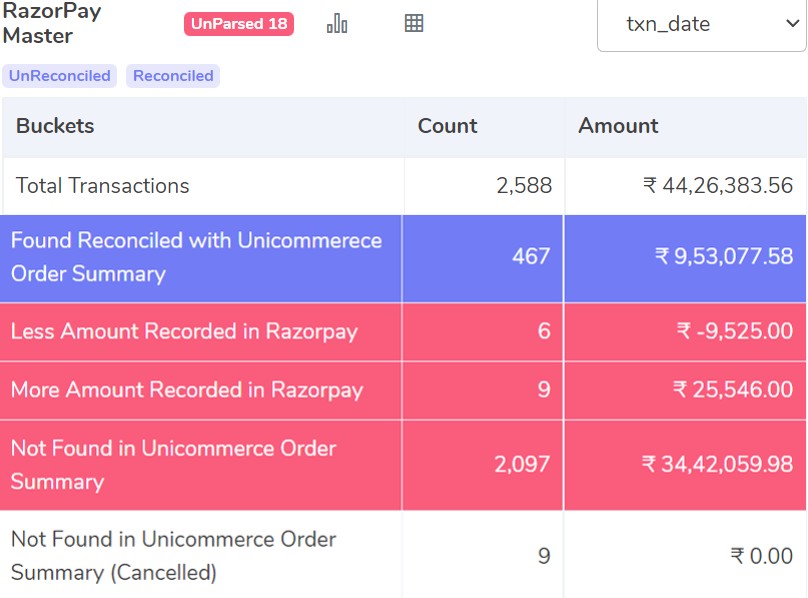The height and width of the screenshot is (598, 808).
Task: Click the dropdown chevron next to txn_date
Action: (x=792, y=23)
